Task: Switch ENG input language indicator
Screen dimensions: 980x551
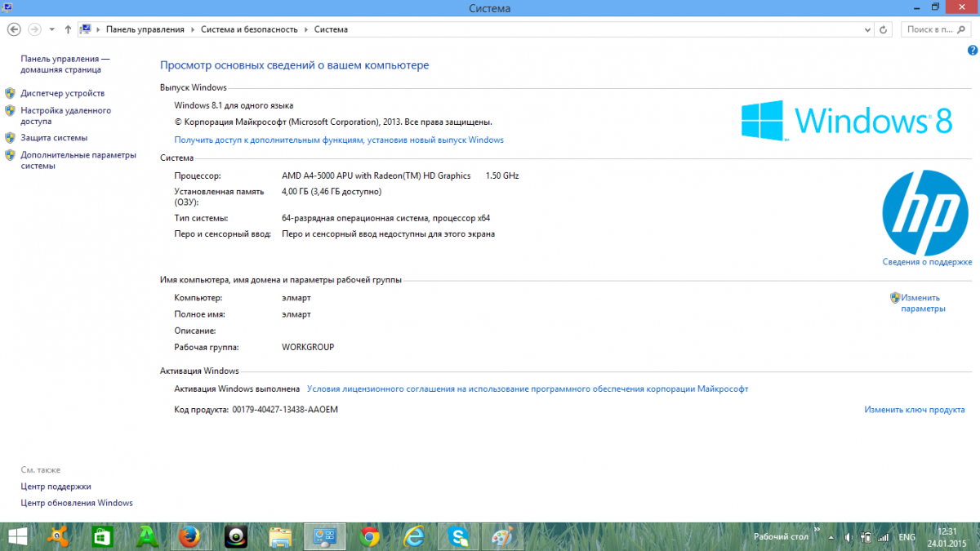Action: 906,537
